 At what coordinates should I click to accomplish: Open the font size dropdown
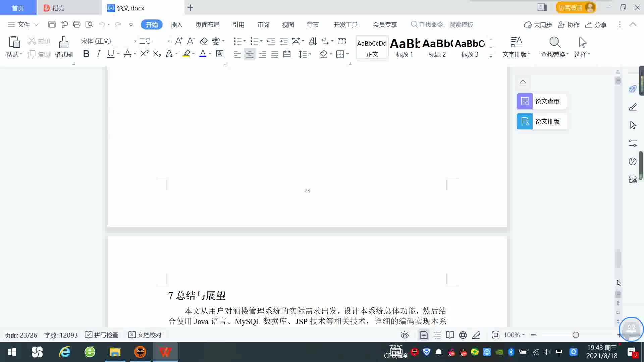[168, 41]
